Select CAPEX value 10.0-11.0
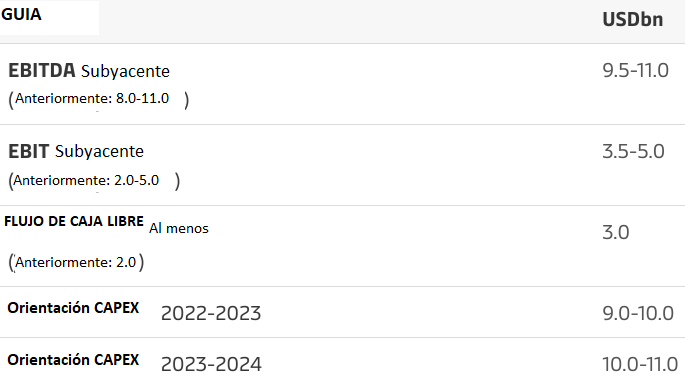Screen dimensions: 685x381 [x=640, y=364]
